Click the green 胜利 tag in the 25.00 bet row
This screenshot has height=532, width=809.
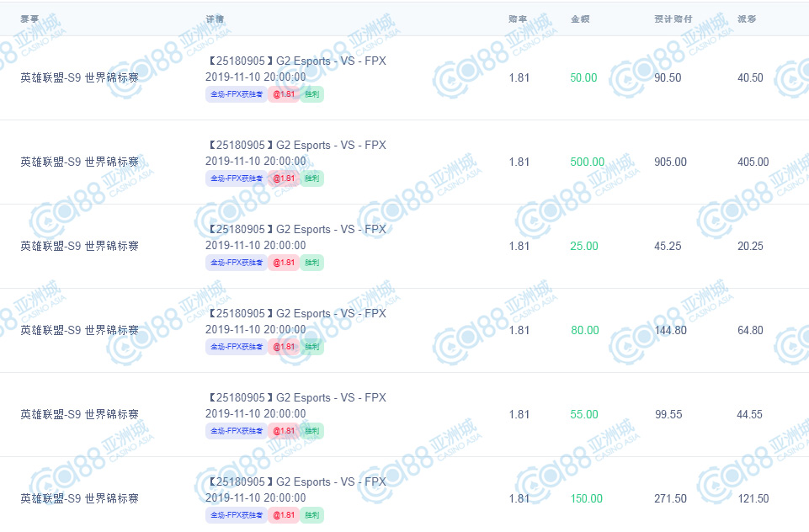point(311,263)
